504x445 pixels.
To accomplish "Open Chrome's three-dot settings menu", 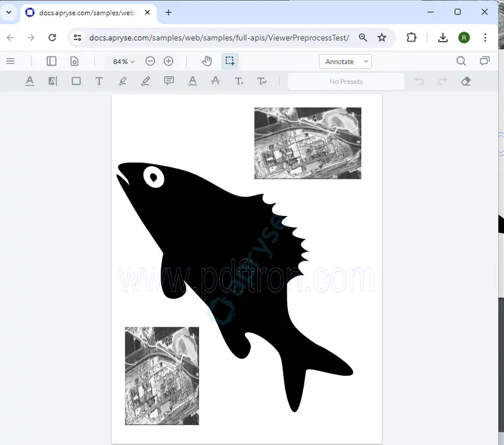I will (485, 38).
